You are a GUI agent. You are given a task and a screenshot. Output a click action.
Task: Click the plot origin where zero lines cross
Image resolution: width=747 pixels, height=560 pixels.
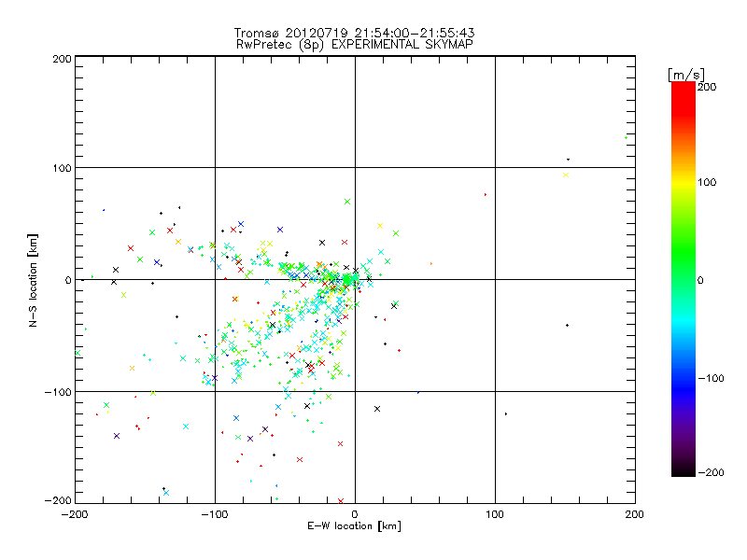[x=355, y=279]
